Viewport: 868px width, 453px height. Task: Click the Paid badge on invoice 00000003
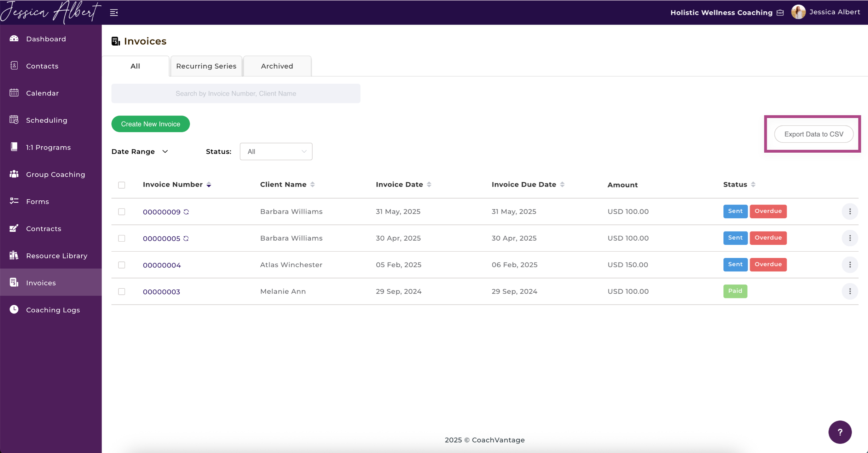pyautogui.click(x=735, y=291)
